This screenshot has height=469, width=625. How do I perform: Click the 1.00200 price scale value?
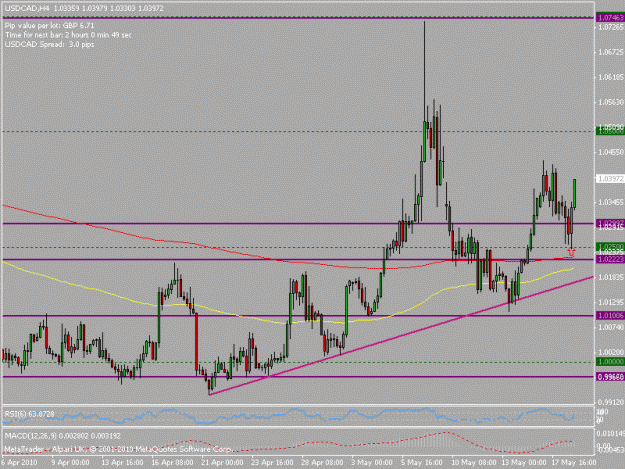(x=611, y=352)
